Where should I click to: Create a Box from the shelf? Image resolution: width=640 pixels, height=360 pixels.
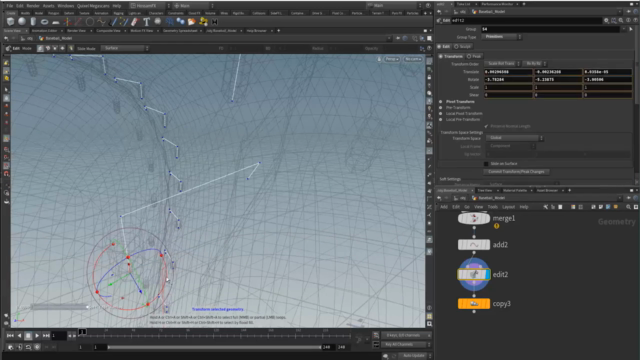coord(11,22)
